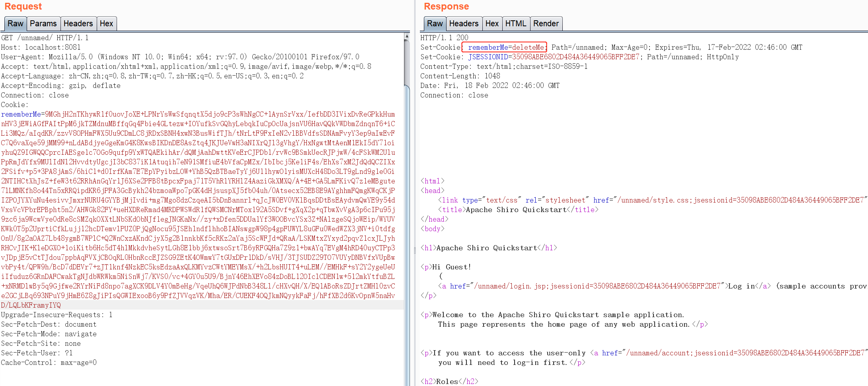Click the Content-Type response header line
This screenshot has width=868, height=386.
504,66
